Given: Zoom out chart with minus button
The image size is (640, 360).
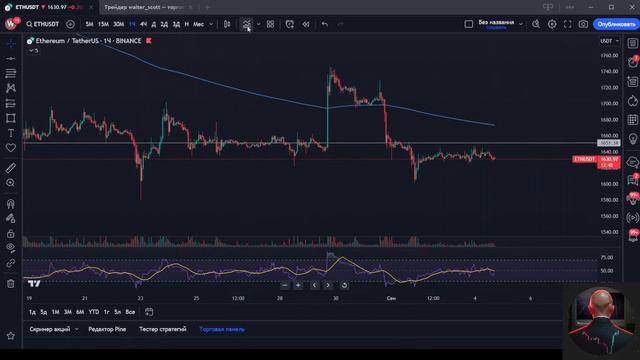Looking at the screenshot, I should click(x=284, y=285).
